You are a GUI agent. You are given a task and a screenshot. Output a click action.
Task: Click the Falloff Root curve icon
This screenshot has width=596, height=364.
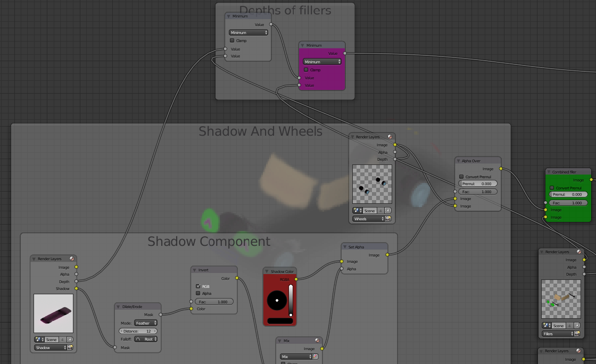point(139,339)
